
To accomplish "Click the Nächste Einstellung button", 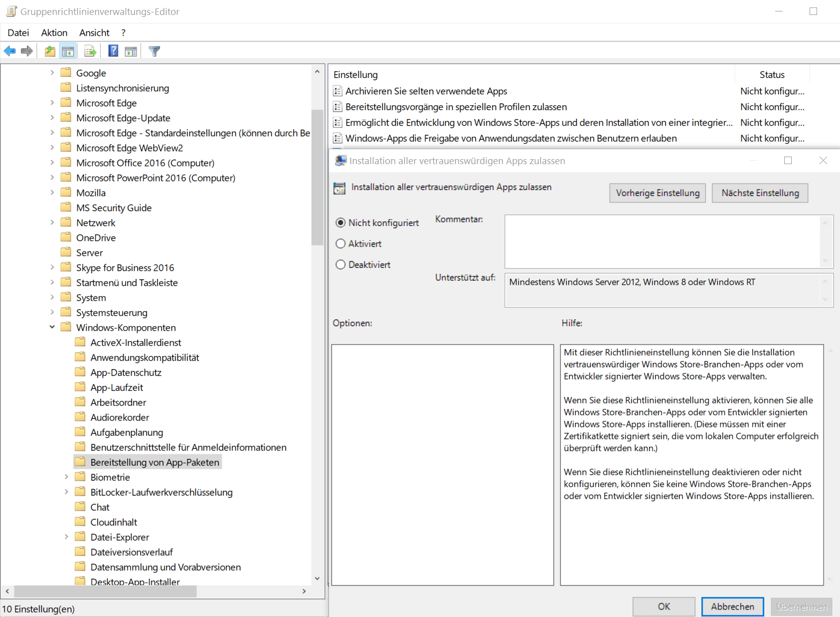I will coord(760,193).
